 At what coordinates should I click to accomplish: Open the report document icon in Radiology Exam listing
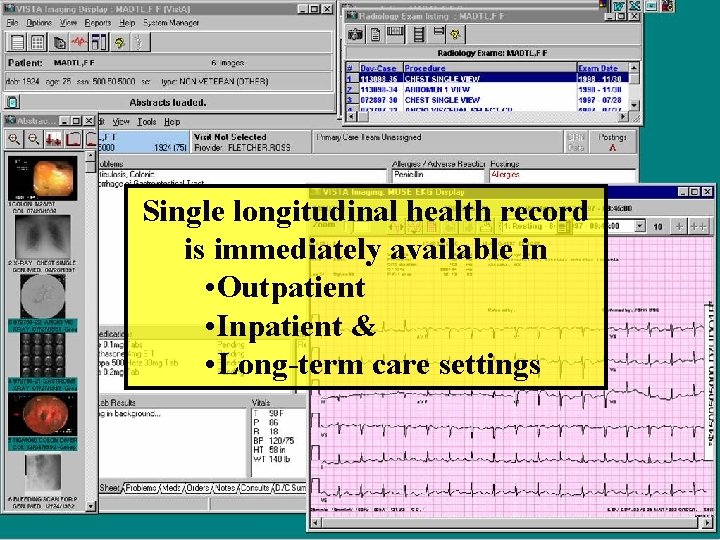[375, 34]
